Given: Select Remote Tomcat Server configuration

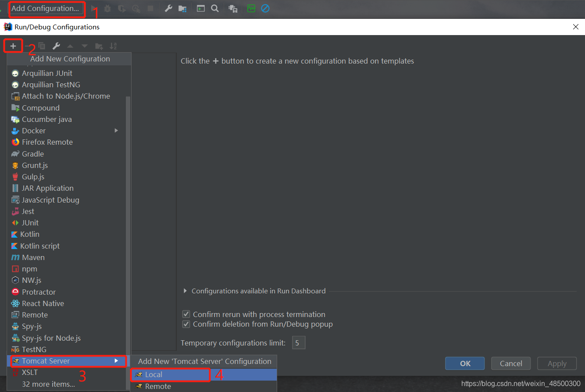Looking at the screenshot, I should 203,386.
